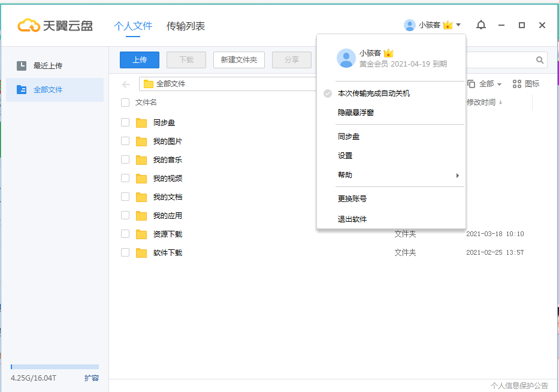Screen dimensions: 559x392
Task: Click the 资源下载 folder name
Action: pos(168,234)
